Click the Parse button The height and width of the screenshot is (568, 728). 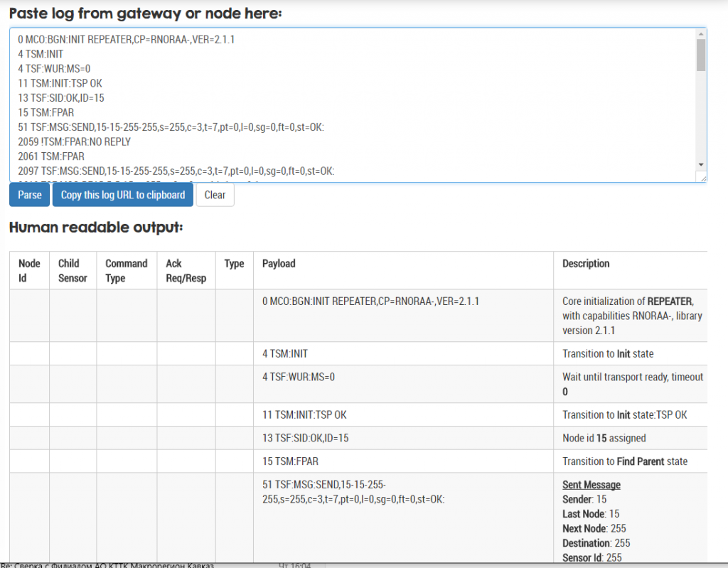pyautogui.click(x=29, y=195)
